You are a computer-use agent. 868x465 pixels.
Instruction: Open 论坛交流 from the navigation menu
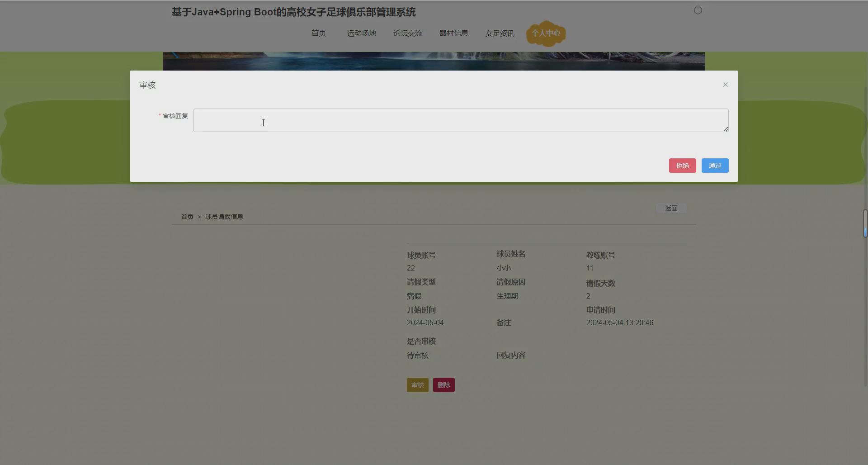pyautogui.click(x=407, y=33)
